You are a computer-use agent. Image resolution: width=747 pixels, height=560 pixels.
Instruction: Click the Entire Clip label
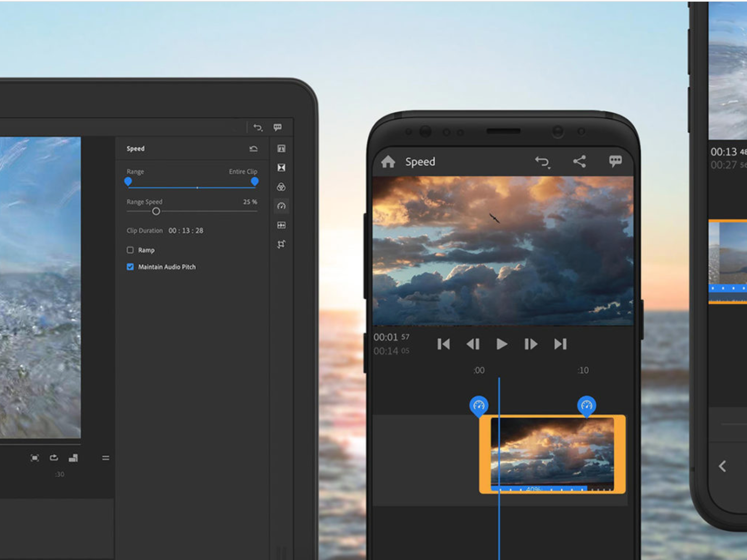coord(243,172)
